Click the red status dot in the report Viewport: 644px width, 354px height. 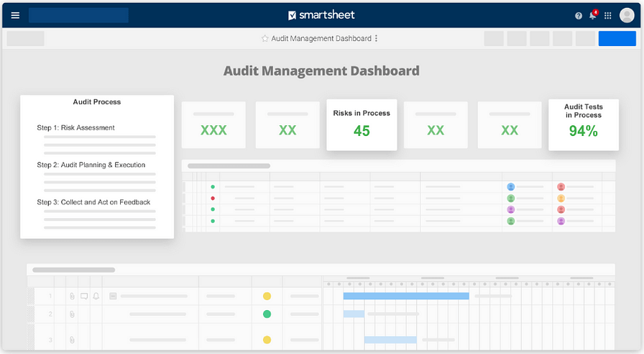(213, 198)
